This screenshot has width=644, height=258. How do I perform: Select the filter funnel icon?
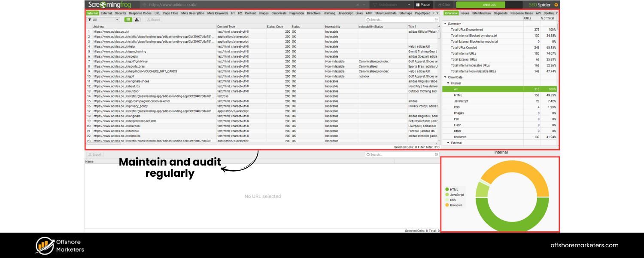pyautogui.click(x=90, y=19)
